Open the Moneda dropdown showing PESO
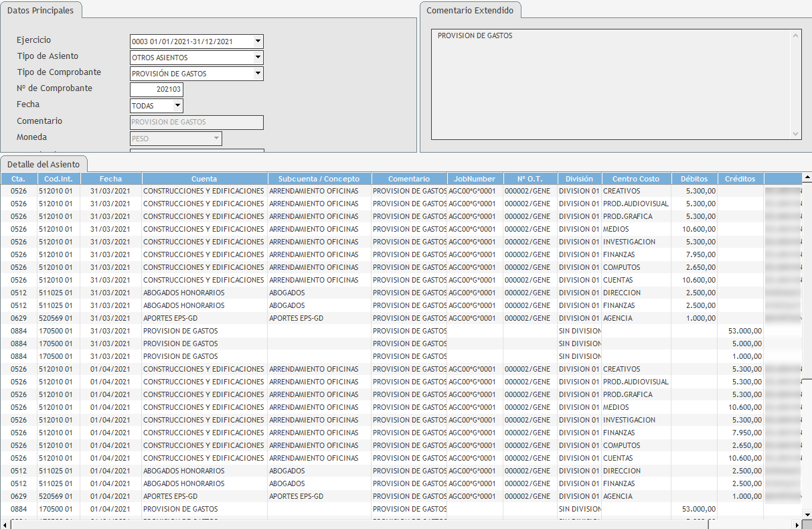The image size is (812, 529). [216, 139]
